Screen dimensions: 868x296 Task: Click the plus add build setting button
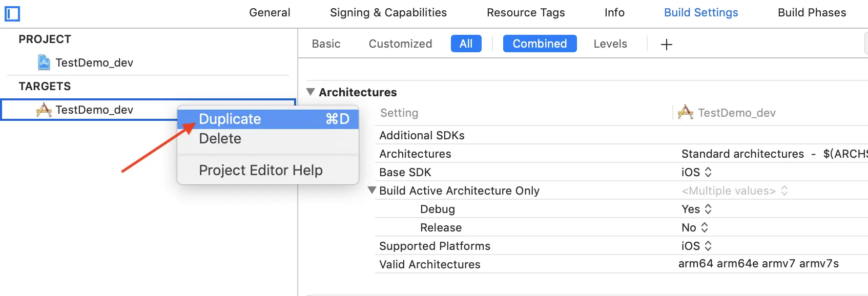coord(666,45)
